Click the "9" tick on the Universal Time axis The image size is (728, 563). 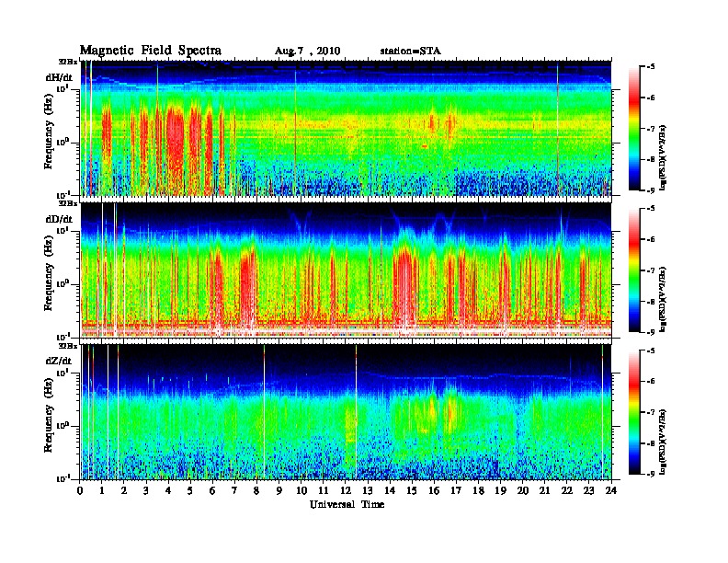pos(279,491)
